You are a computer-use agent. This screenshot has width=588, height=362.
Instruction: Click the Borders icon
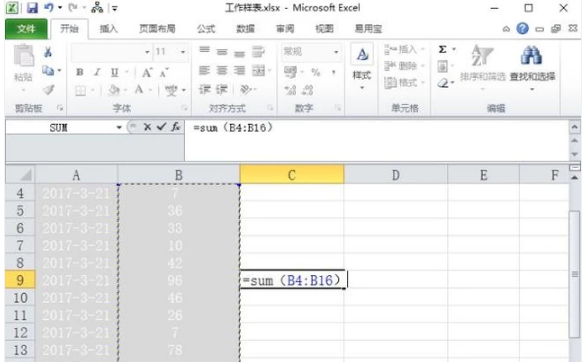[x=80, y=90]
